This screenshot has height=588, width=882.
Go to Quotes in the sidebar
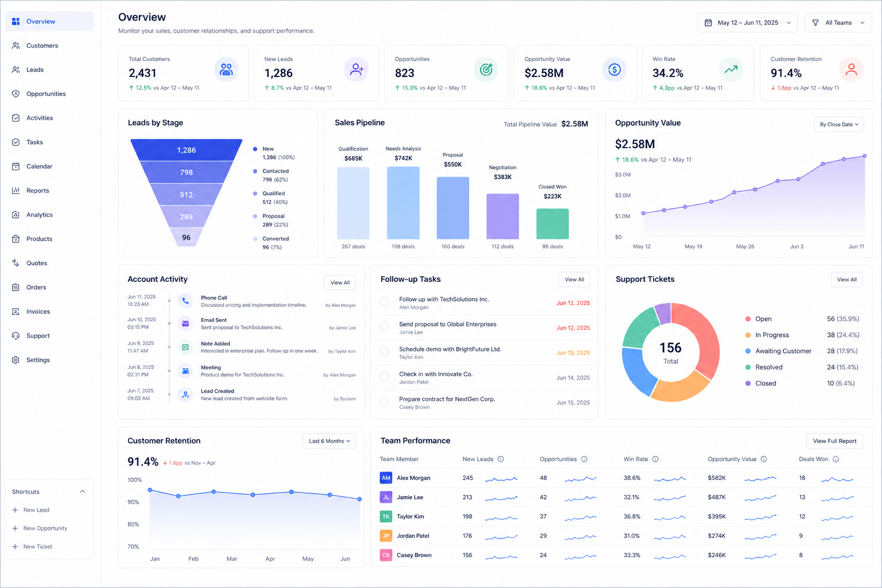coord(49,263)
